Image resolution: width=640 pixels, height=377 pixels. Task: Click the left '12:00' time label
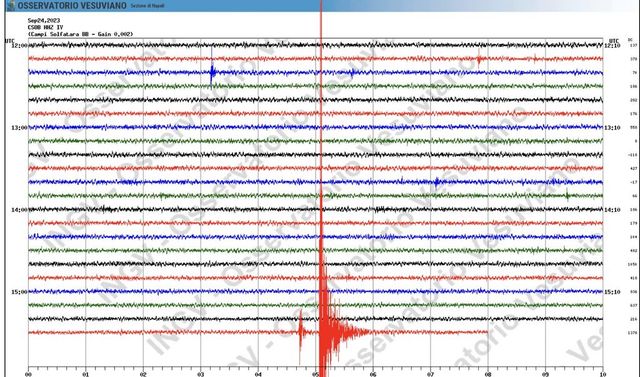coord(19,45)
